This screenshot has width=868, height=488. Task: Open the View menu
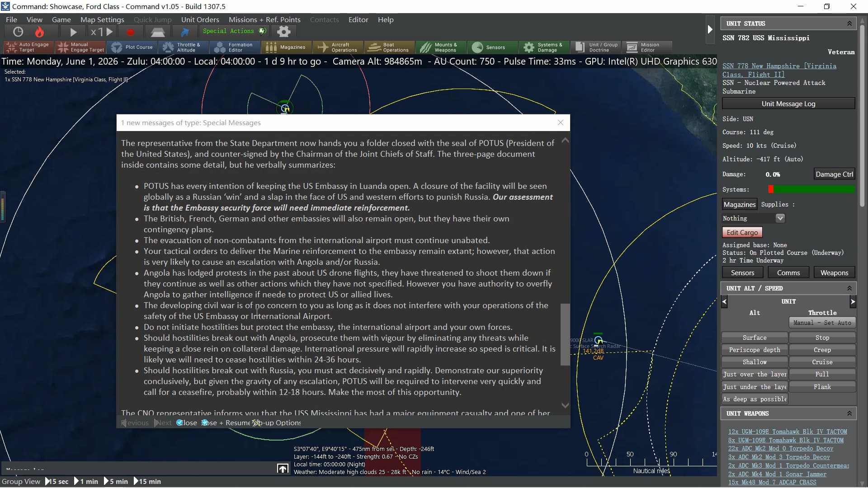[34, 19]
